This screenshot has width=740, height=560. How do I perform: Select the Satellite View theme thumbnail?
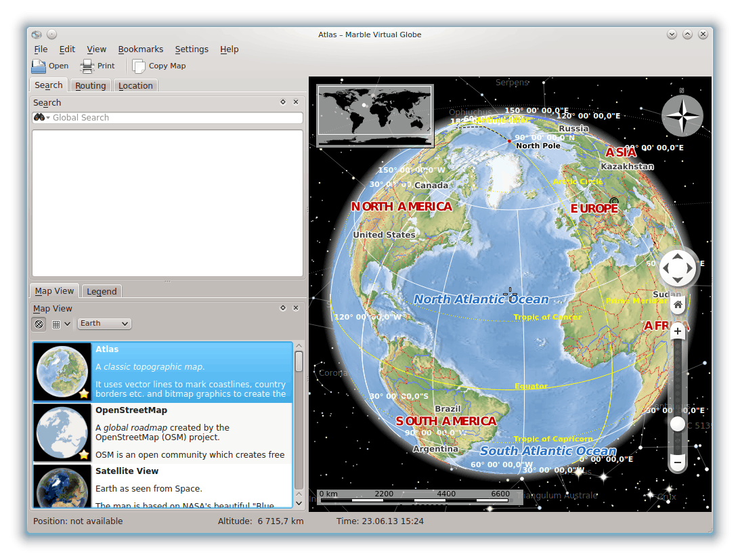[62, 487]
